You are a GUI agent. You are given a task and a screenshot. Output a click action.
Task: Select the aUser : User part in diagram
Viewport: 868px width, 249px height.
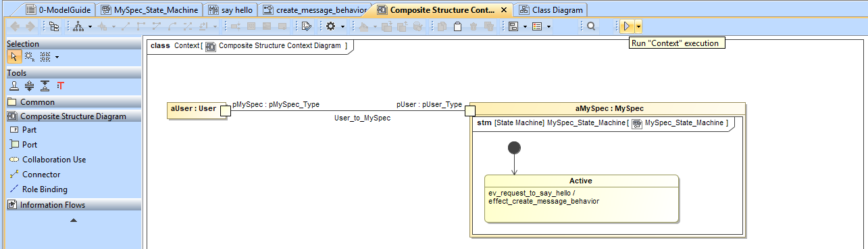(197, 110)
